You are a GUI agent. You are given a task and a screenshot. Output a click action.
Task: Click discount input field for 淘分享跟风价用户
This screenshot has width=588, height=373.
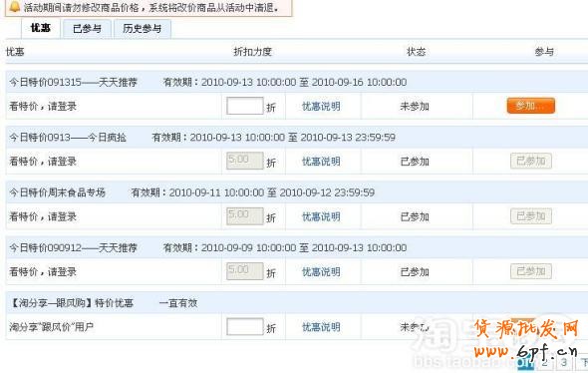point(245,326)
